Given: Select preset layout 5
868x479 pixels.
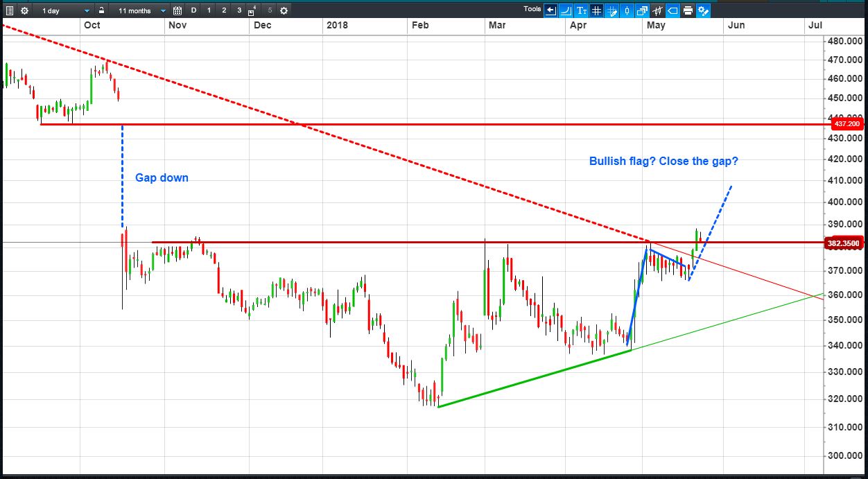Looking at the screenshot, I should coord(270,10).
